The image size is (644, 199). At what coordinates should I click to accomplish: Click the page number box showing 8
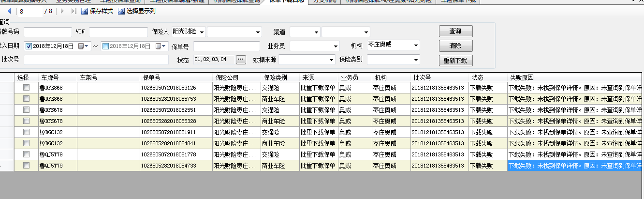[x=29, y=11]
